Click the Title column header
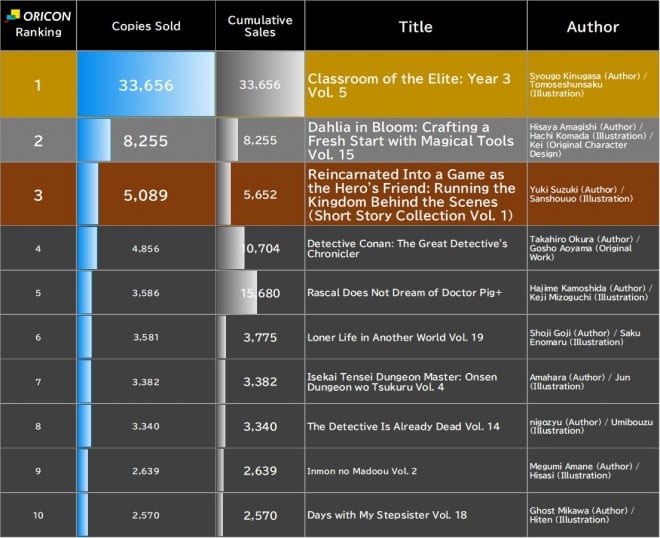Screen dimensions: 660x538 tap(415, 27)
